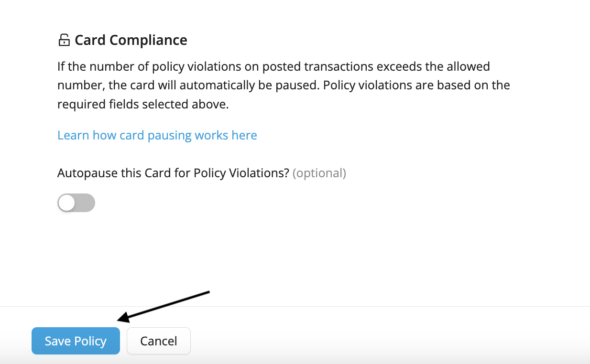Click the word "Cancel" in the white button
Image resolution: width=590 pixels, height=364 pixels.
click(x=159, y=341)
